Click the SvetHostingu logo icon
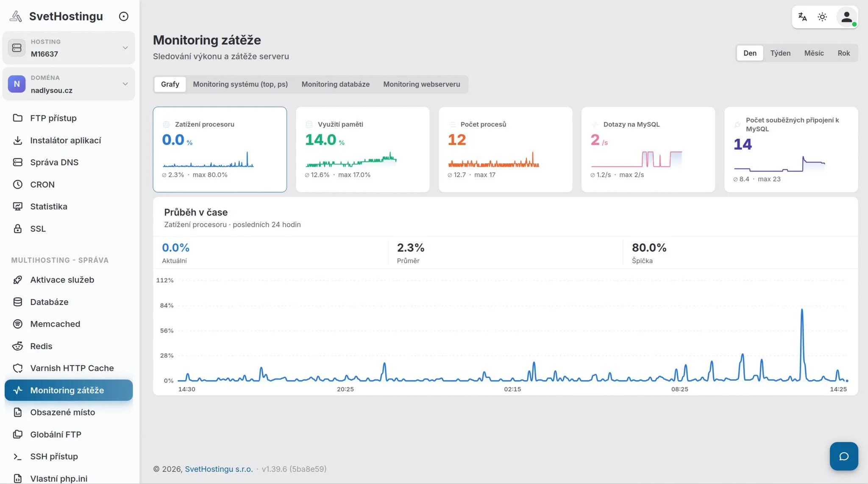The width and height of the screenshot is (868, 484). pyautogui.click(x=16, y=16)
